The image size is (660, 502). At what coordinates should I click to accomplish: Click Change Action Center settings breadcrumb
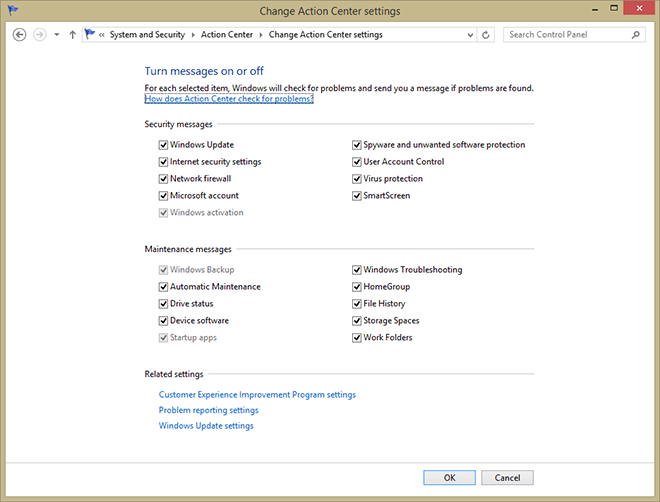coord(326,35)
